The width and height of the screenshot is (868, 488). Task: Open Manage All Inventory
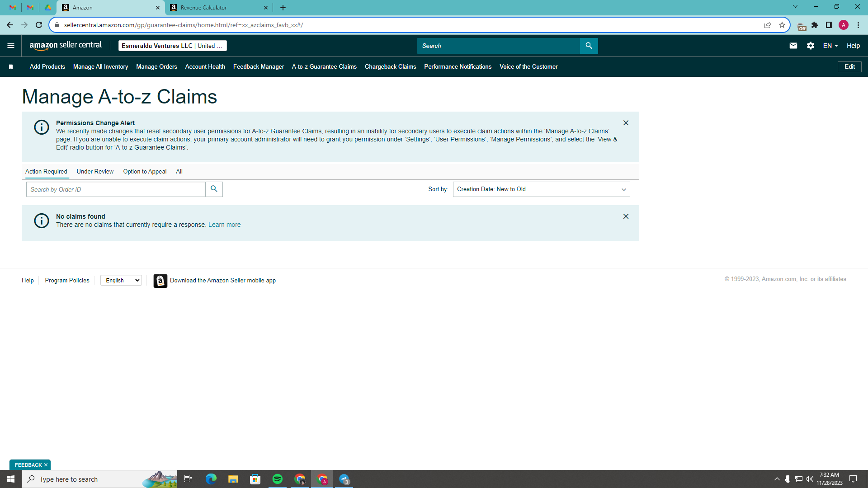[100, 67]
